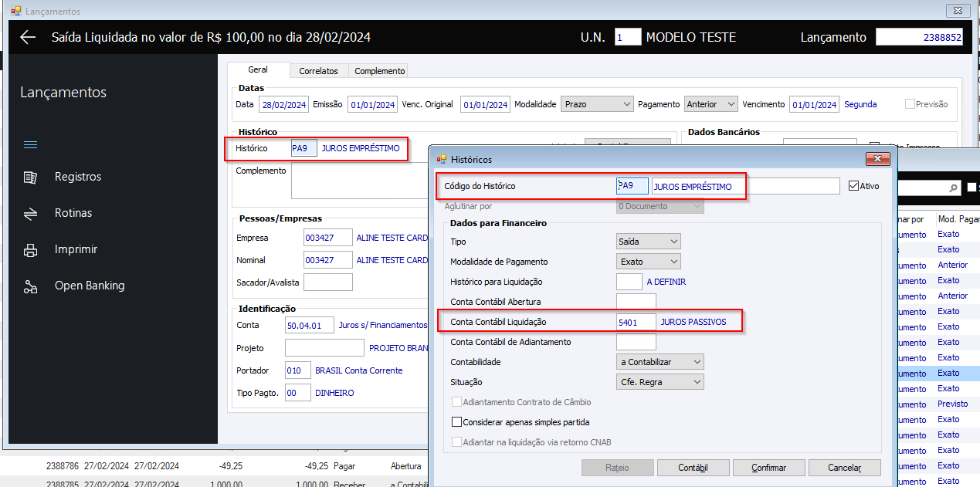
Task: Click the Lançamentos window title icon
Action: click(x=15, y=12)
